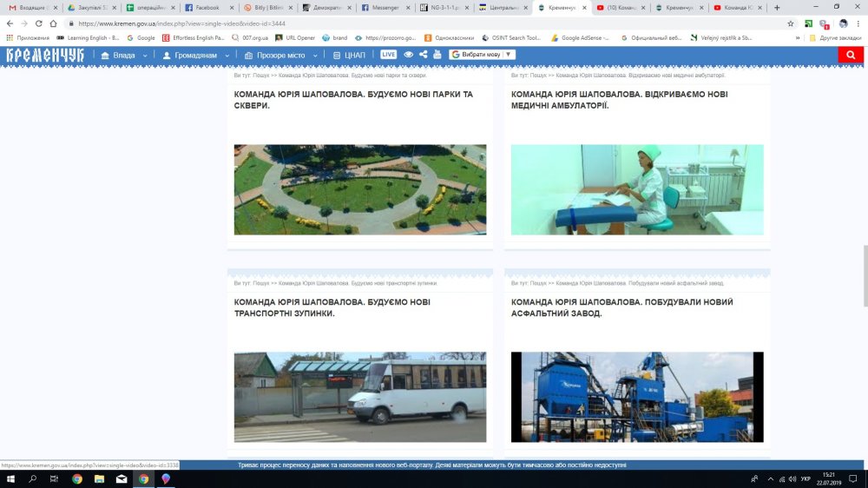Viewport: 868px width, 488px height.
Task: Open article about нові парки та сквери
Action: pyautogui.click(x=352, y=99)
